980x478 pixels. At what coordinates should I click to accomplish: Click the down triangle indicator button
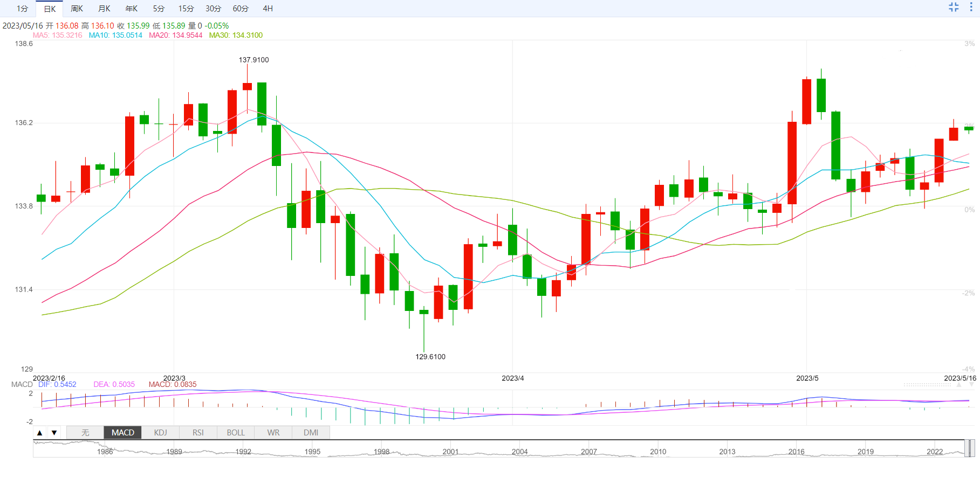point(54,433)
